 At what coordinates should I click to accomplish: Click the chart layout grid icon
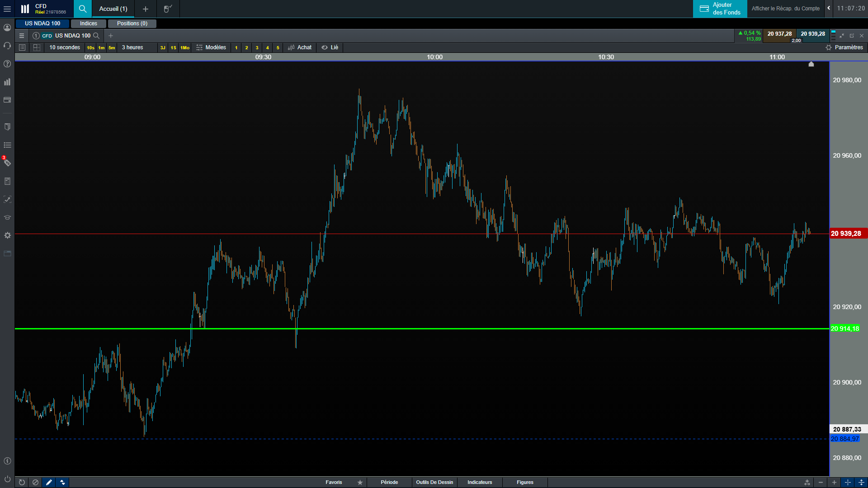(x=37, y=47)
